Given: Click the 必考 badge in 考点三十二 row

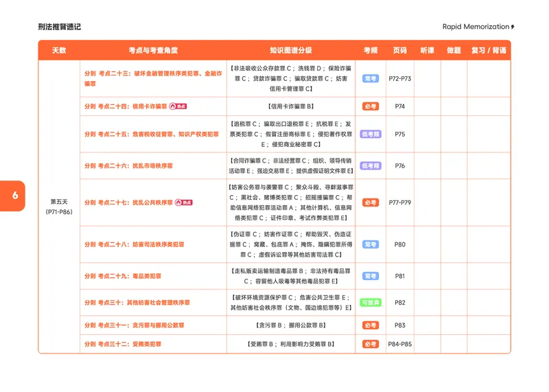Looking at the screenshot, I should tap(371, 344).
